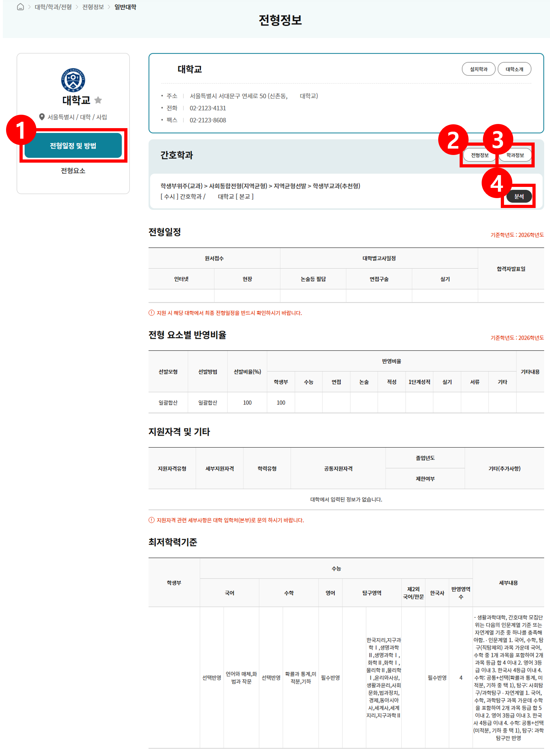This screenshot has height=756, width=550.
Task: Go to 대학/학과/전형 in breadcrumb
Action: 53,7
